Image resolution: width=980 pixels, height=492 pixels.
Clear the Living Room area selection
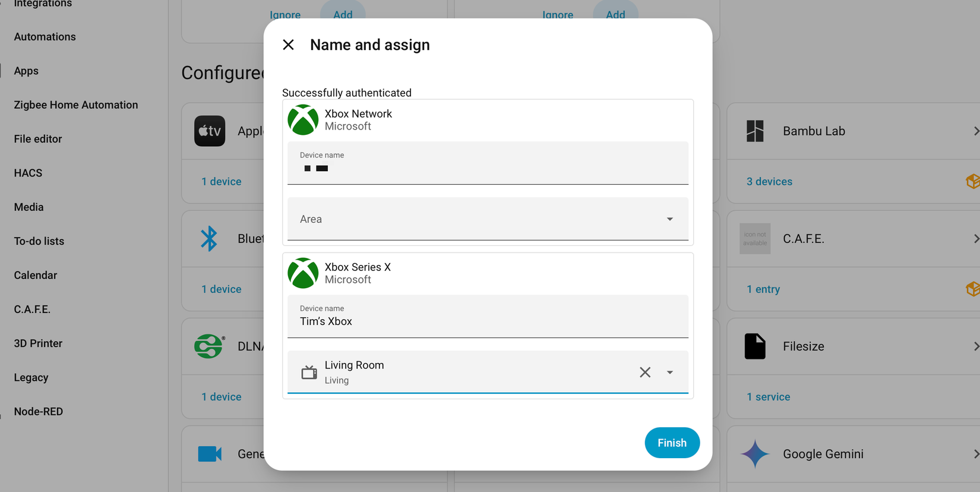pos(645,372)
